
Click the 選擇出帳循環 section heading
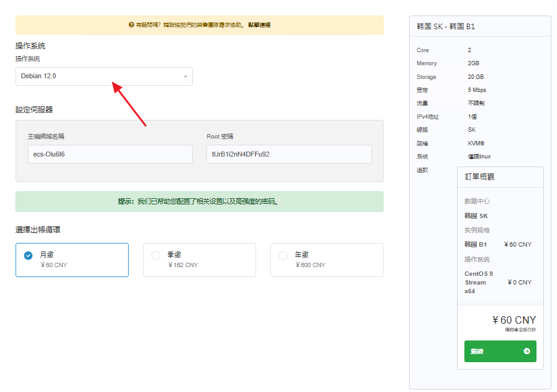pos(38,230)
